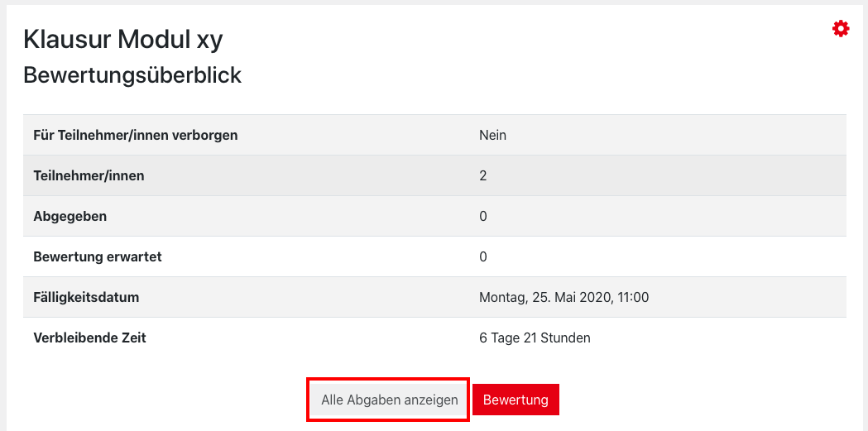
Task: Select the date 'Montag, 25. Mai 2020'
Action: click(544, 297)
